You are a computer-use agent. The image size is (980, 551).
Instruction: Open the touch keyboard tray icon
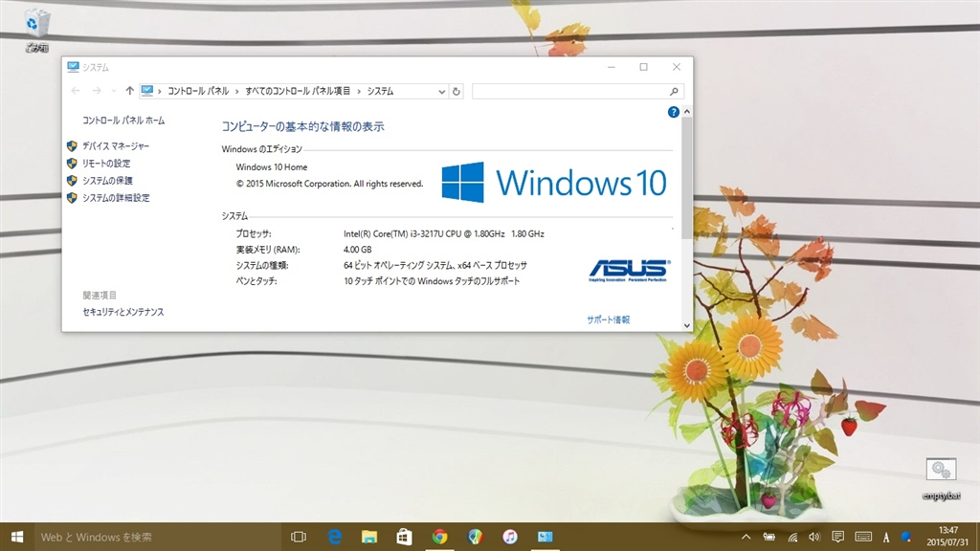pos(863,537)
